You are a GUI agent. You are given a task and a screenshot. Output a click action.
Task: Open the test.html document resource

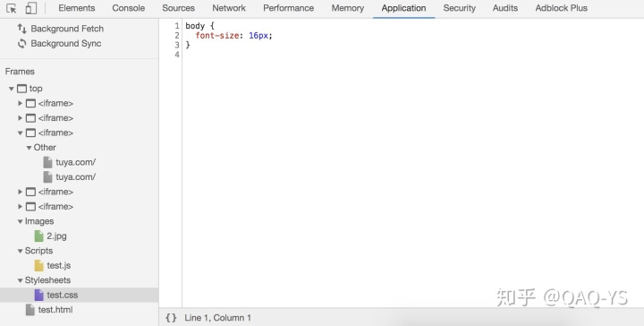click(55, 310)
